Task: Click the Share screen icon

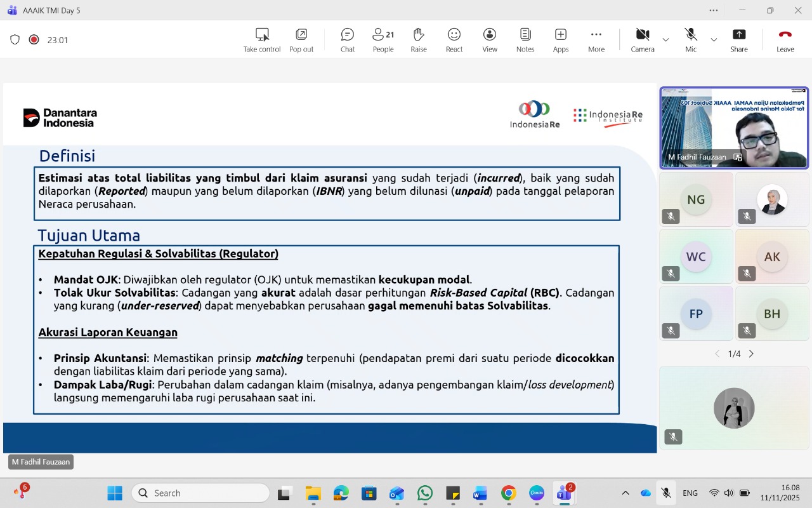Action: 738,40
